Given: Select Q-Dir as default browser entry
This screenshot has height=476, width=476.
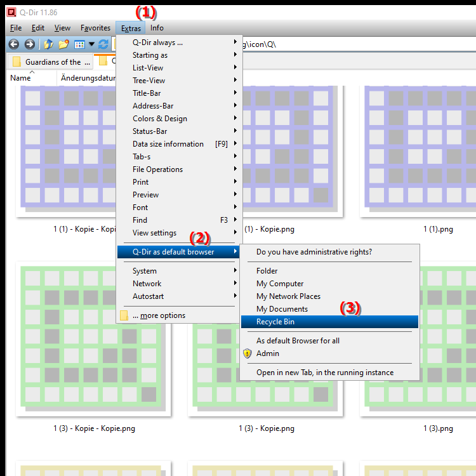Looking at the screenshot, I should (178, 252).
